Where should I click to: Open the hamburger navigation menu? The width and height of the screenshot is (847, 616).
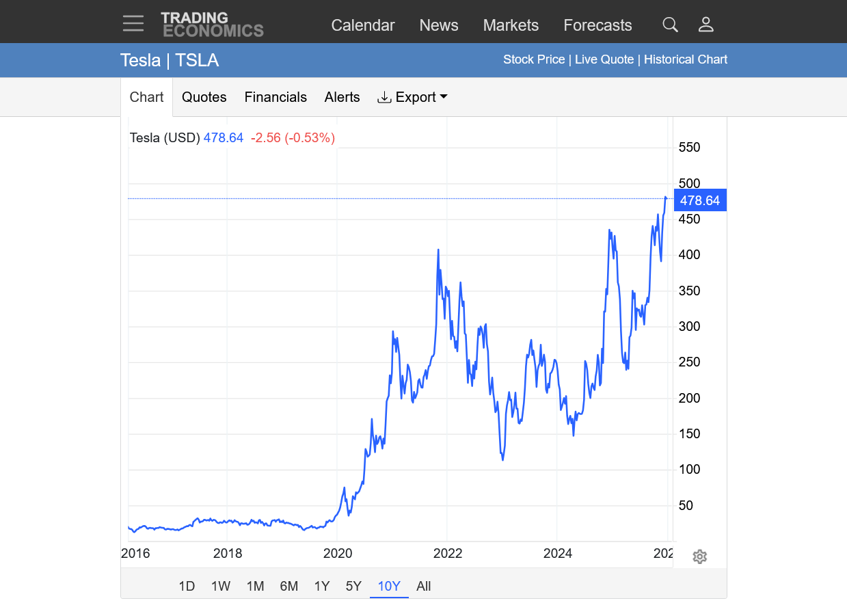click(x=133, y=24)
